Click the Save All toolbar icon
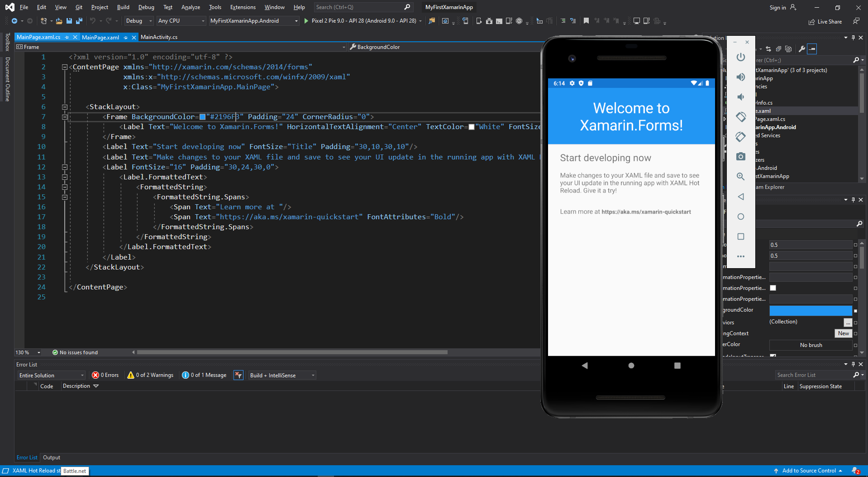 coord(79,21)
